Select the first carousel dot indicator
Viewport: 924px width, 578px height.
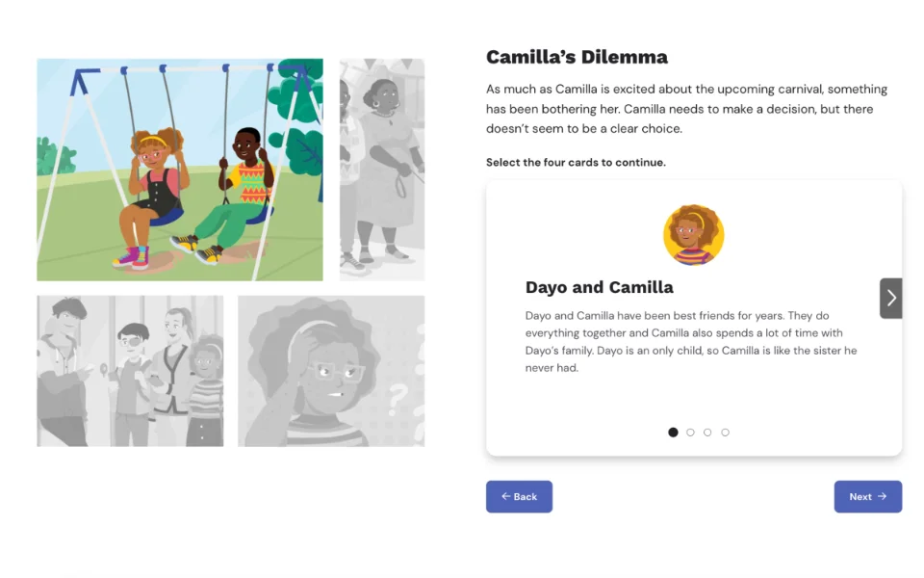tap(673, 433)
